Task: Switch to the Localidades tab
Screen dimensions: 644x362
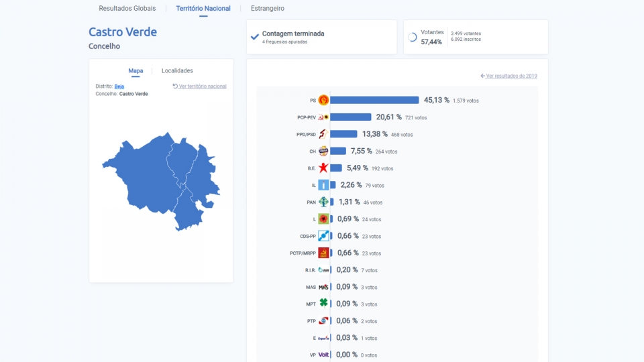Action: click(x=177, y=70)
